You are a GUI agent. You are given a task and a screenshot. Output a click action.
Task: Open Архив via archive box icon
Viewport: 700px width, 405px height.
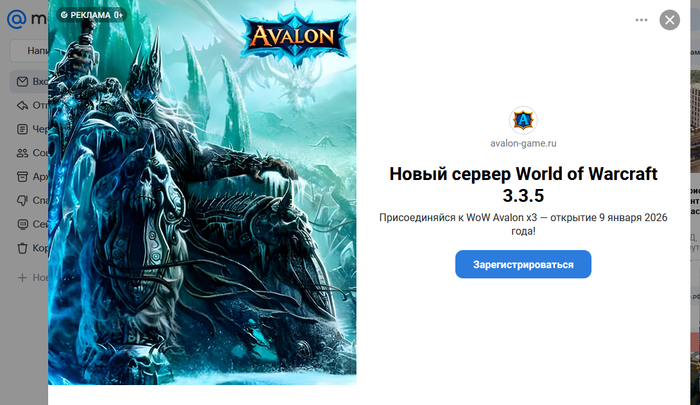(22, 177)
